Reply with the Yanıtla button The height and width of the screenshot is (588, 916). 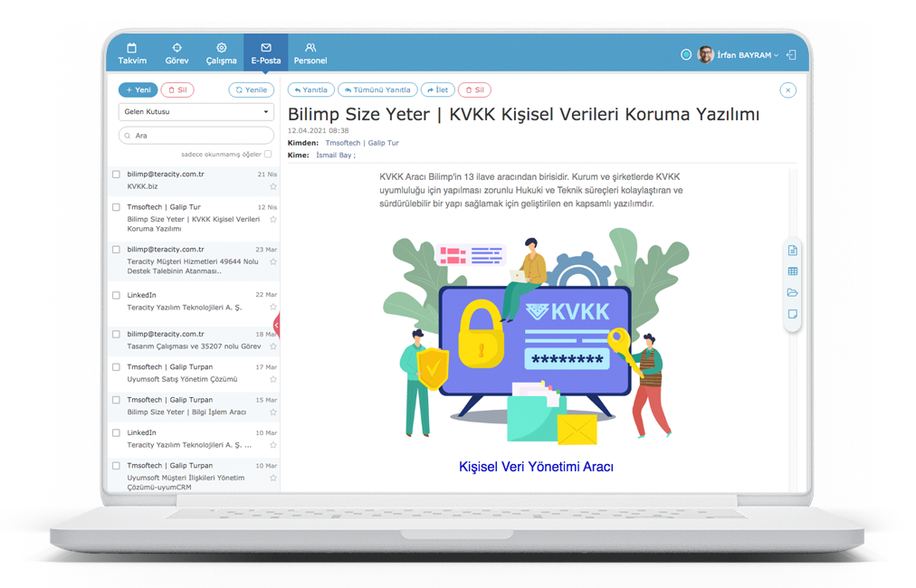coord(310,90)
